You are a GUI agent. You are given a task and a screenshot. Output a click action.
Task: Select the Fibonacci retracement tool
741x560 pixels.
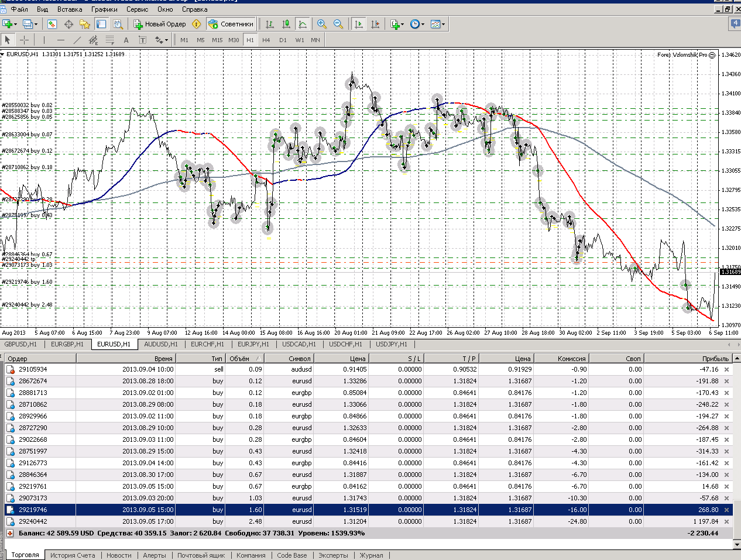(109, 40)
